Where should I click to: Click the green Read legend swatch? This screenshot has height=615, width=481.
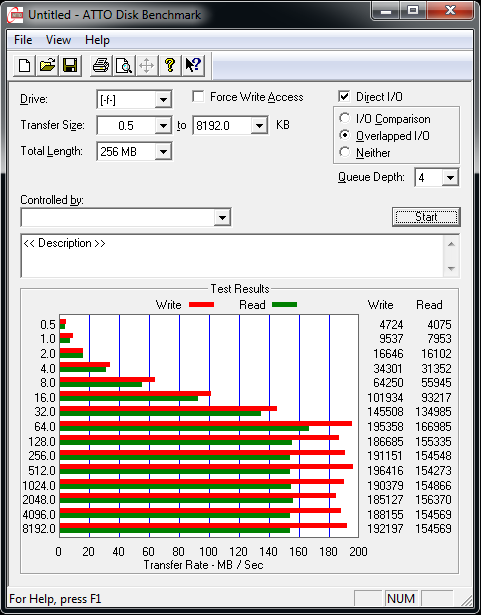(x=284, y=304)
